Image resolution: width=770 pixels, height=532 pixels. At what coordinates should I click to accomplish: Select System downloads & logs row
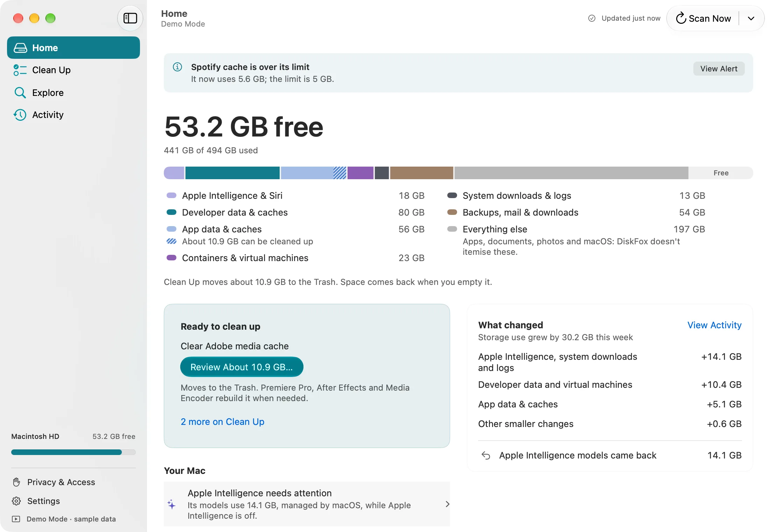(x=576, y=196)
